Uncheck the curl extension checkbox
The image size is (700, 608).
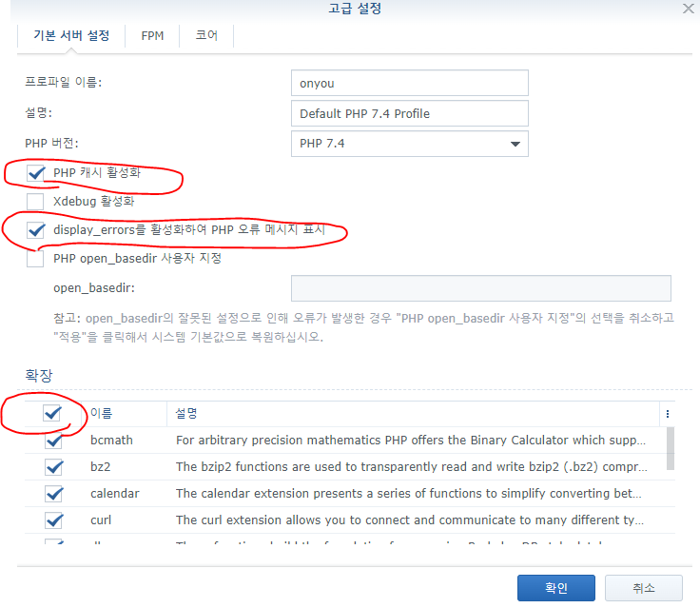(54, 520)
